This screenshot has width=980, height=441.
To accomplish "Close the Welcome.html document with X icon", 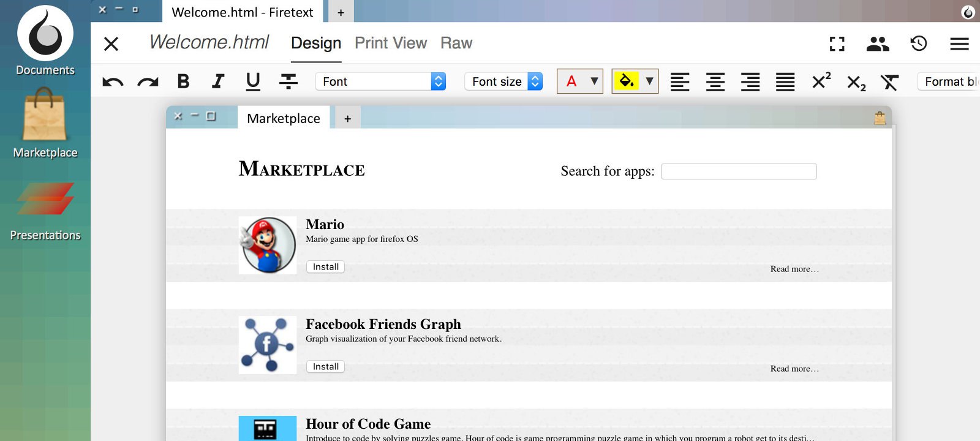I will (x=111, y=43).
